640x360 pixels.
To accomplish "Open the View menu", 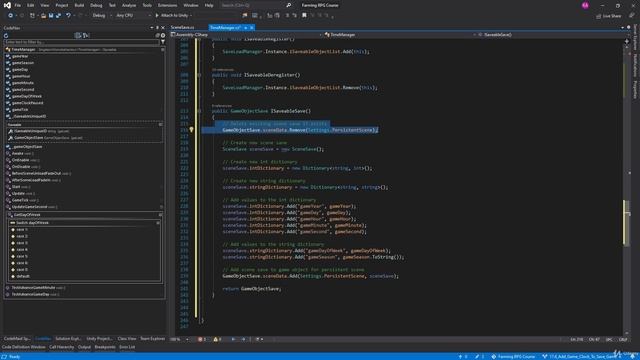I will pyautogui.click(x=44, y=5).
